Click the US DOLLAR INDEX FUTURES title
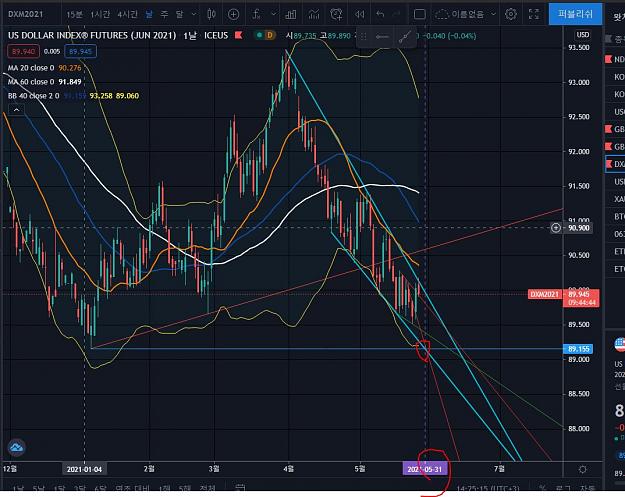This screenshot has height=497, width=625. 92,35
